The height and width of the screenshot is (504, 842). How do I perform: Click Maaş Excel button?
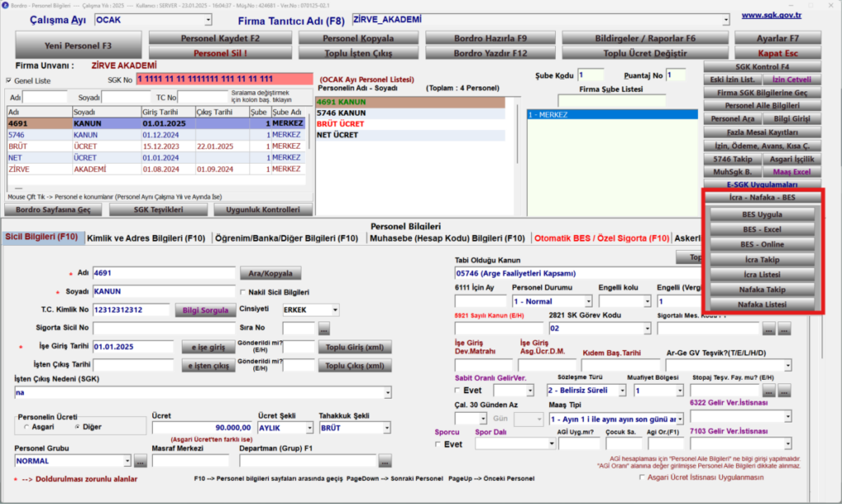[792, 173]
